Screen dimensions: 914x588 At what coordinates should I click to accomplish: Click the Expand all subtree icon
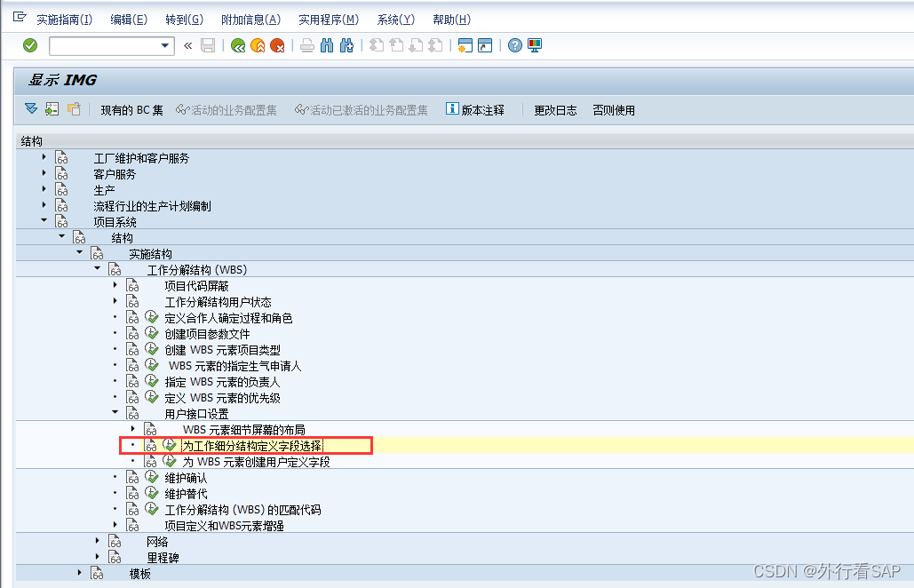pyautogui.click(x=31, y=109)
